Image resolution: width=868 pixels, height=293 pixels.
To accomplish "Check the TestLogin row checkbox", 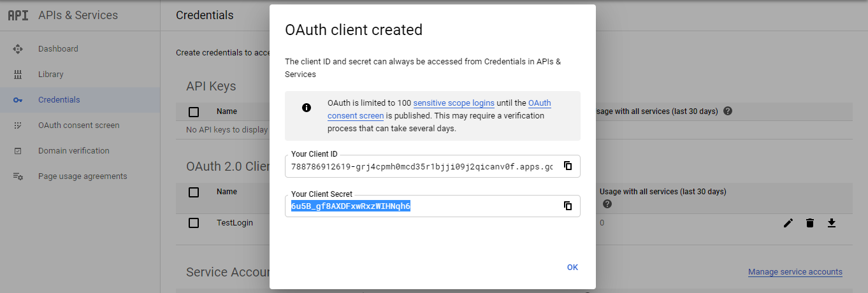I will point(194,223).
